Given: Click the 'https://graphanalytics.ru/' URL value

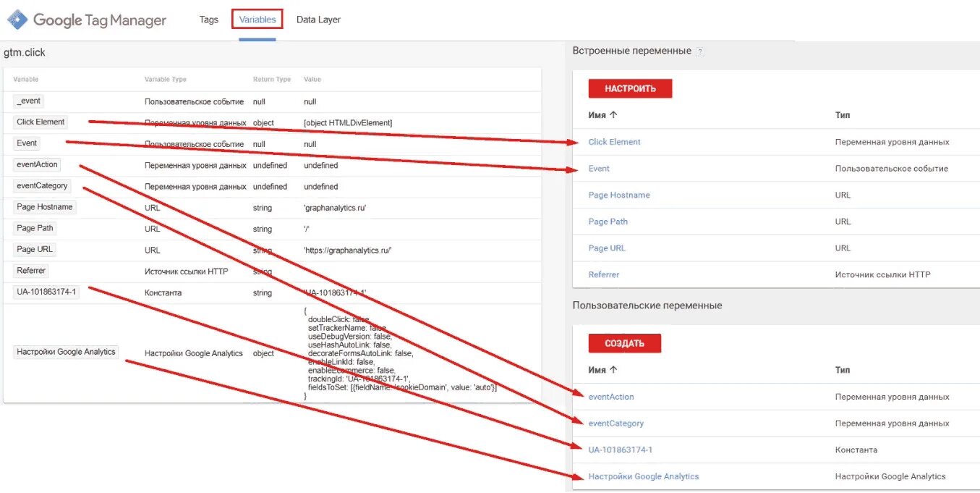Looking at the screenshot, I should pos(348,250).
